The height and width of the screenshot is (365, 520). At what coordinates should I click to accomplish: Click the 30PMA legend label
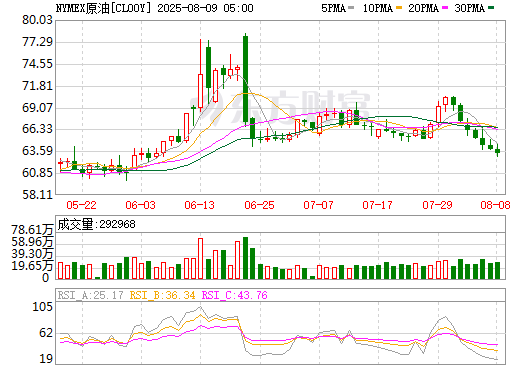coord(469,8)
